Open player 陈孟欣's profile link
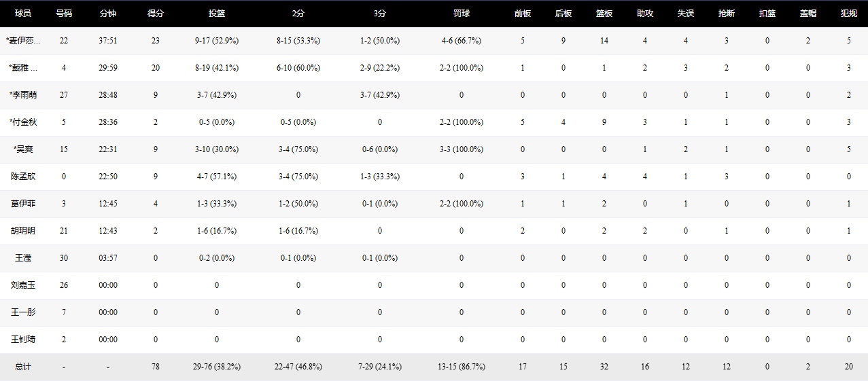The image size is (868, 381). pos(23,177)
